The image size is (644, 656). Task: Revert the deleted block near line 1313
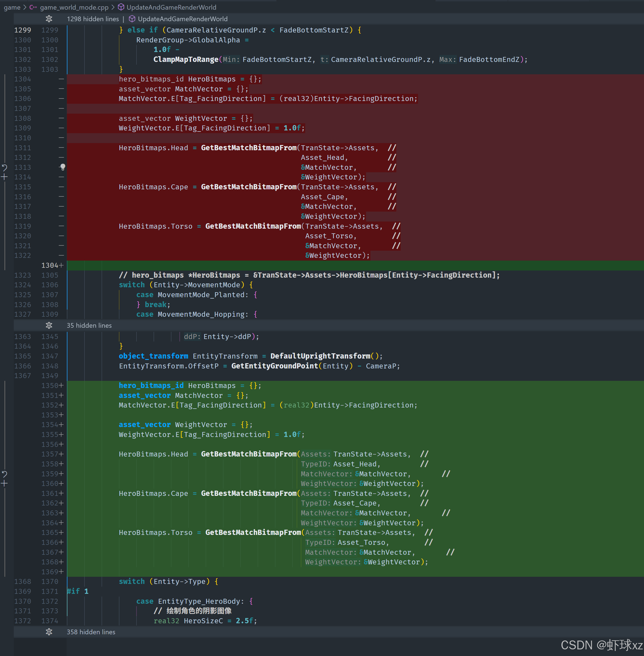(x=4, y=167)
